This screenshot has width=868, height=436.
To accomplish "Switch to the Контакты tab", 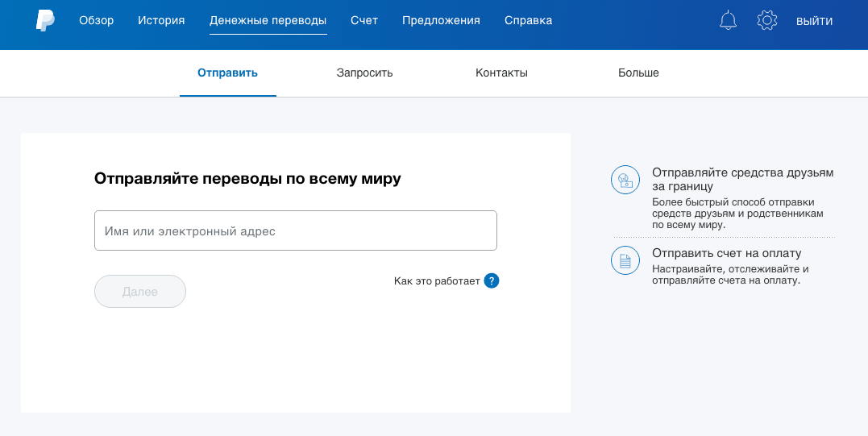I will point(501,73).
